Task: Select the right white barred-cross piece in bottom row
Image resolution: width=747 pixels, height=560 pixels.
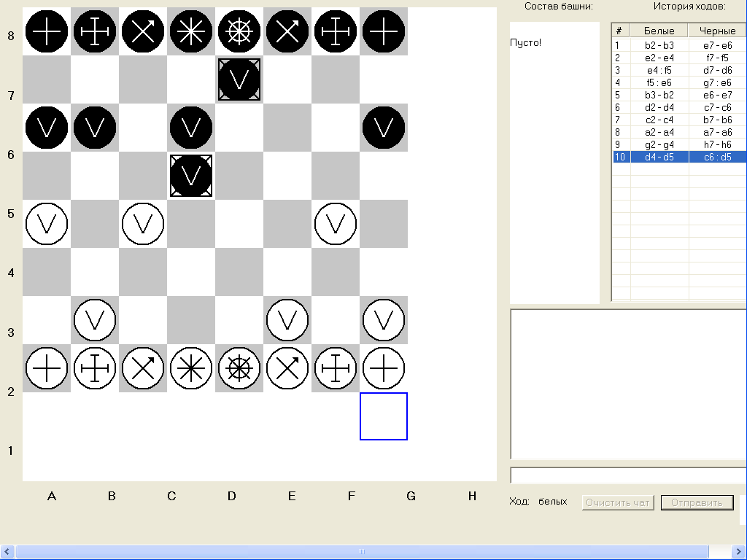Action: click(336, 368)
